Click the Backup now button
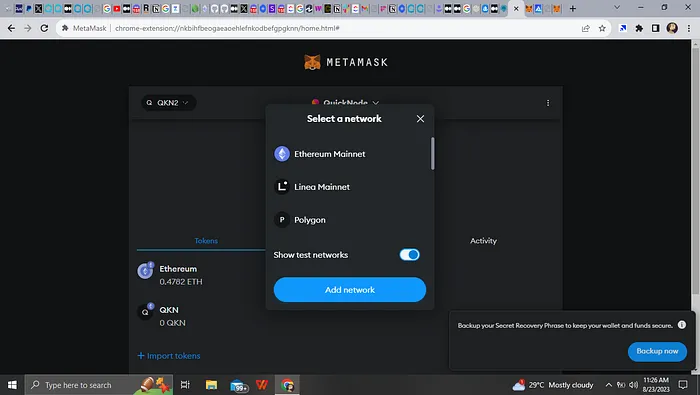The image size is (700, 395). [x=657, y=352]
